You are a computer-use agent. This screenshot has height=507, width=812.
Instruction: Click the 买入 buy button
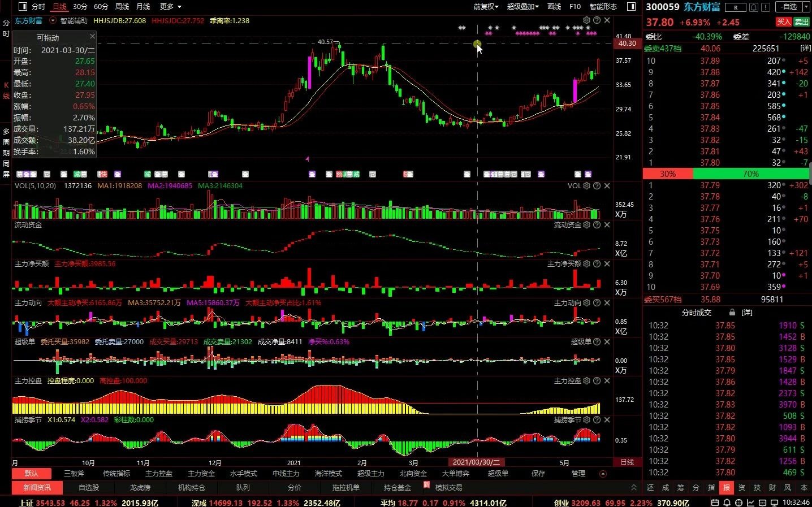(x=783, y=22)
